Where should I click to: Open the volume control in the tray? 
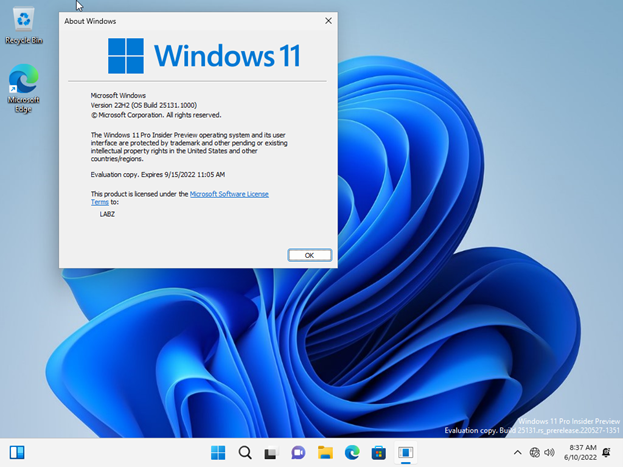(549, 452)
